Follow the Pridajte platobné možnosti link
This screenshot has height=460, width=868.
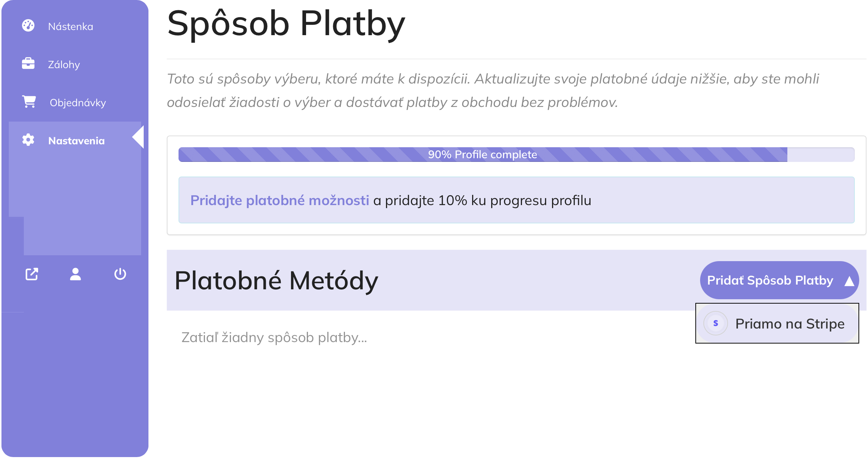click(x=280, y=200)
